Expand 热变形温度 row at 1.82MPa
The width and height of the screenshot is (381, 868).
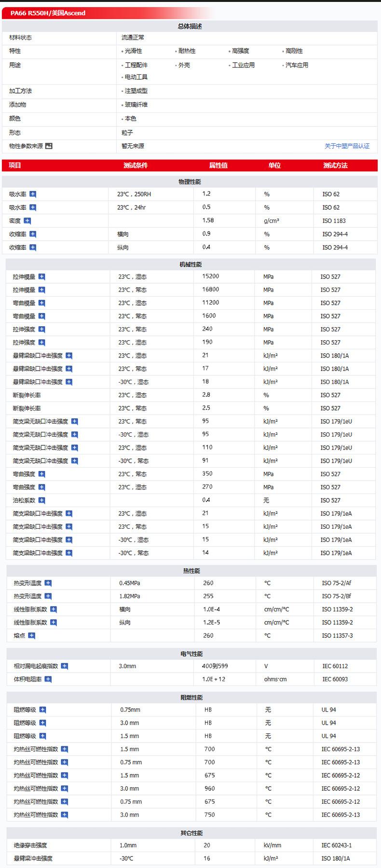[48, 596]
